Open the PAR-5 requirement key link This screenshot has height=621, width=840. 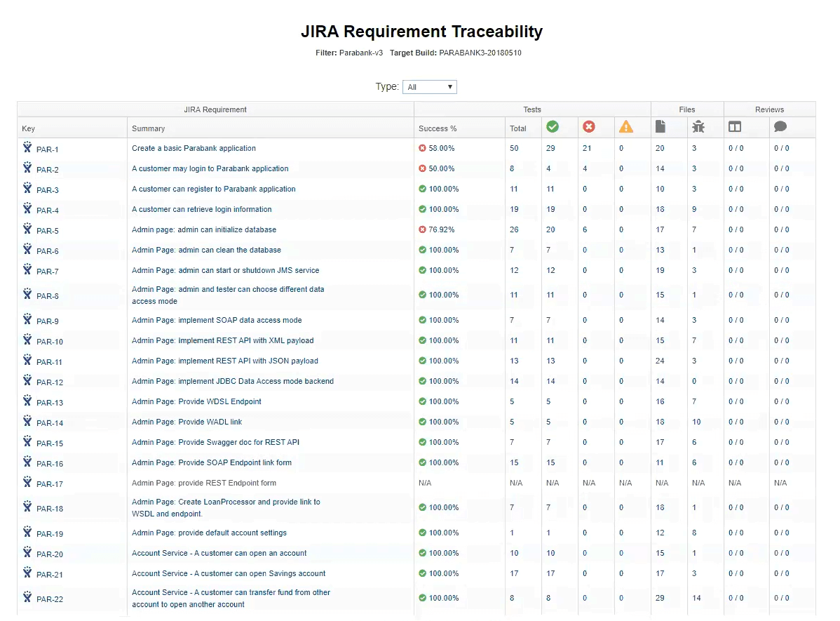point(48,231)
